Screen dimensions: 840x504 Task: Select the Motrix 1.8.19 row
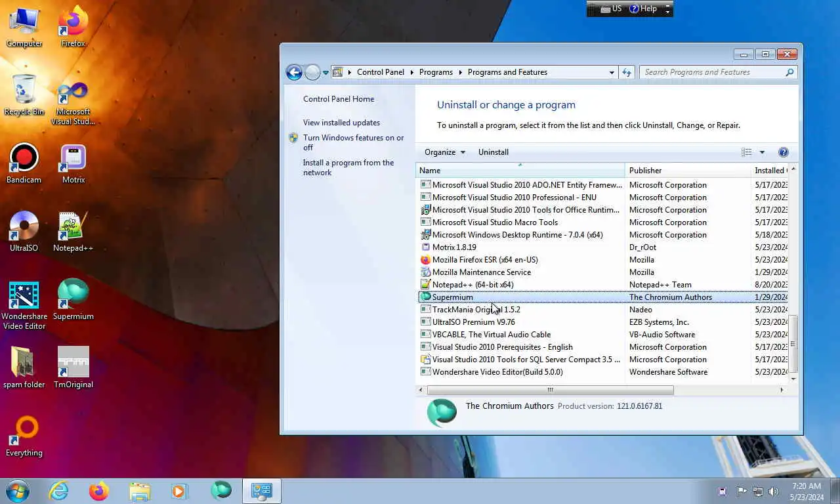[602, 247]
